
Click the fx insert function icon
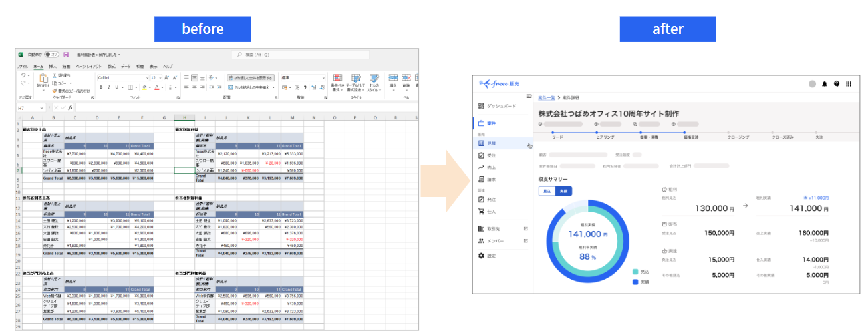[71, 108]
